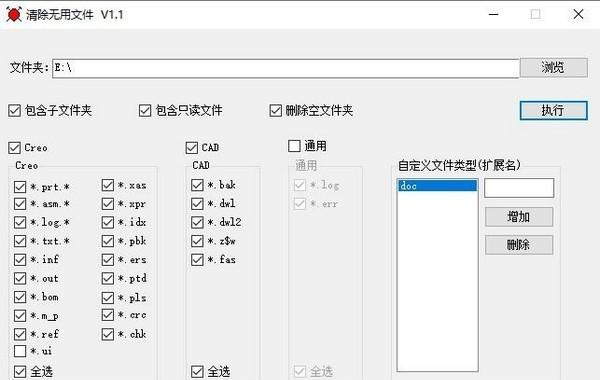Click the 执行 execute button
The height and width of the screenshot is (380, 600).
click(553, 111)
